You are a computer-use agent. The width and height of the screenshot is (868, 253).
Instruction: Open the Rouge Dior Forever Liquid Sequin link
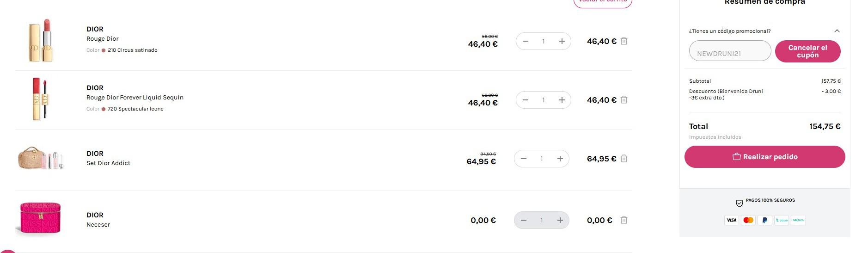click(x=135, y=98)
